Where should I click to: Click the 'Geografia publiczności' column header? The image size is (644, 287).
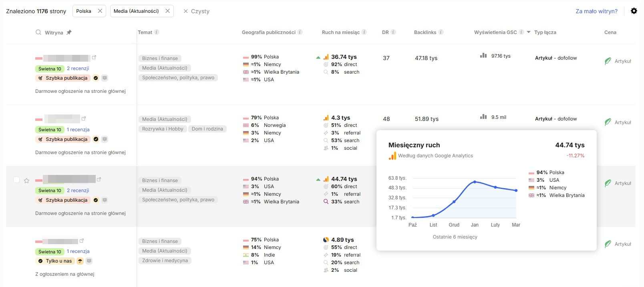268,32
